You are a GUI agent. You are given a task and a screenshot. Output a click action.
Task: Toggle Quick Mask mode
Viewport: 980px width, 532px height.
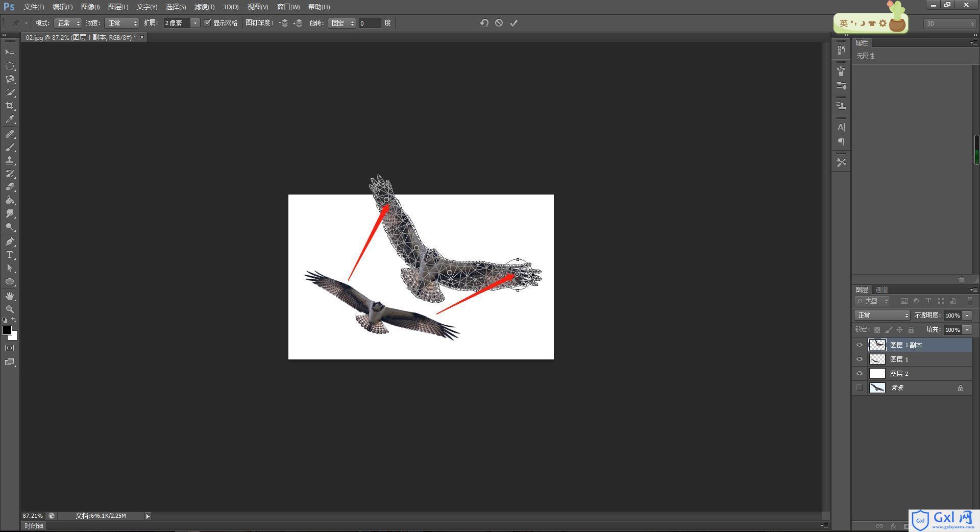[10, 348]
